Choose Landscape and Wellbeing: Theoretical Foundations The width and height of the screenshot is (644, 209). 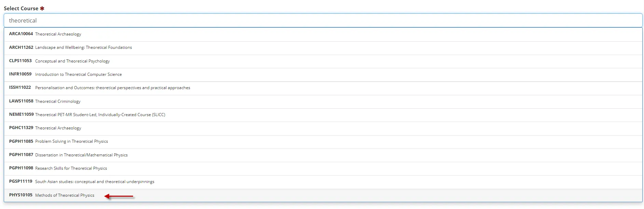coord(83,47)
